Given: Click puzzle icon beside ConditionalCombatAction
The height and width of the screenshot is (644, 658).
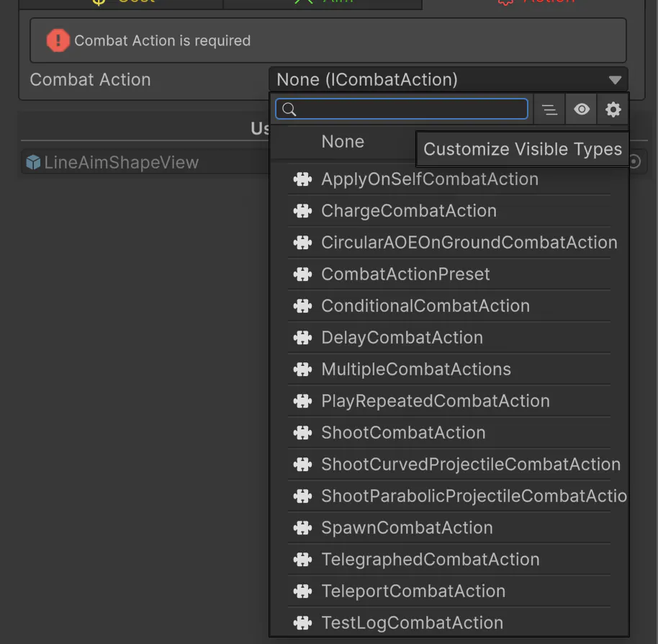Looking at the screenshot, I should tap(302, 306).
